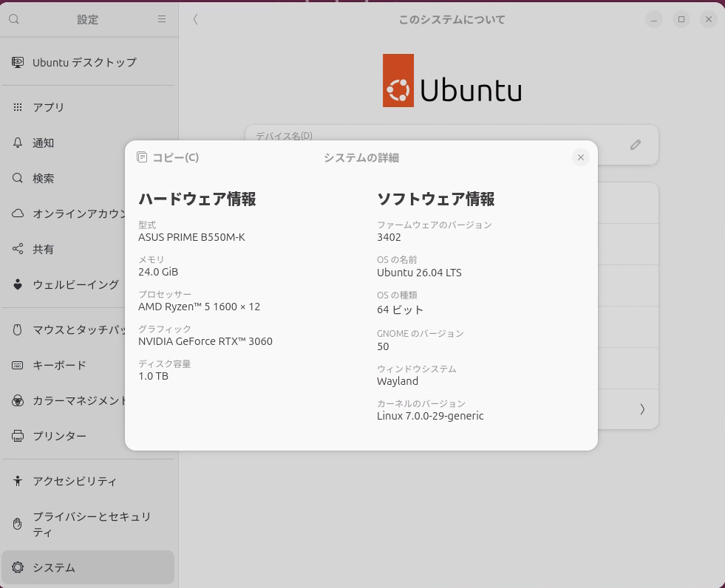The width and height of the screenshot is (725, 588).
Task: Open the hamburger menu in settings header
Action: (162, 19)
